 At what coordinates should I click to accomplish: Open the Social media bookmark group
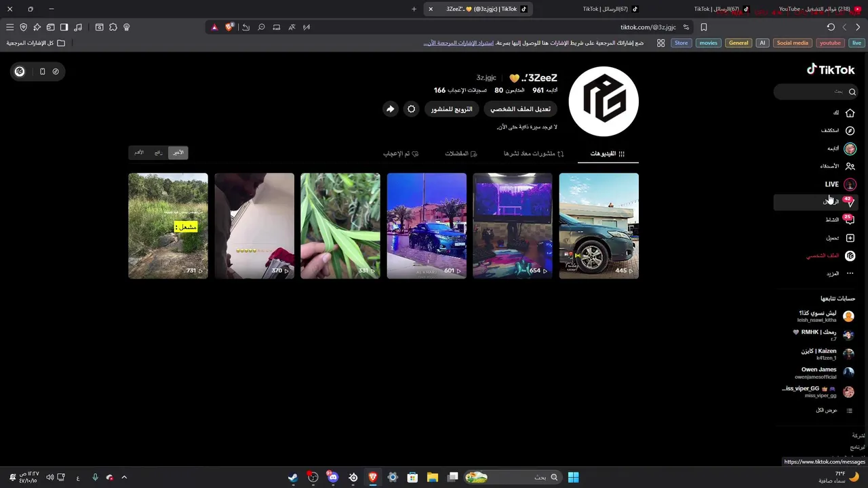pos(792,43)
